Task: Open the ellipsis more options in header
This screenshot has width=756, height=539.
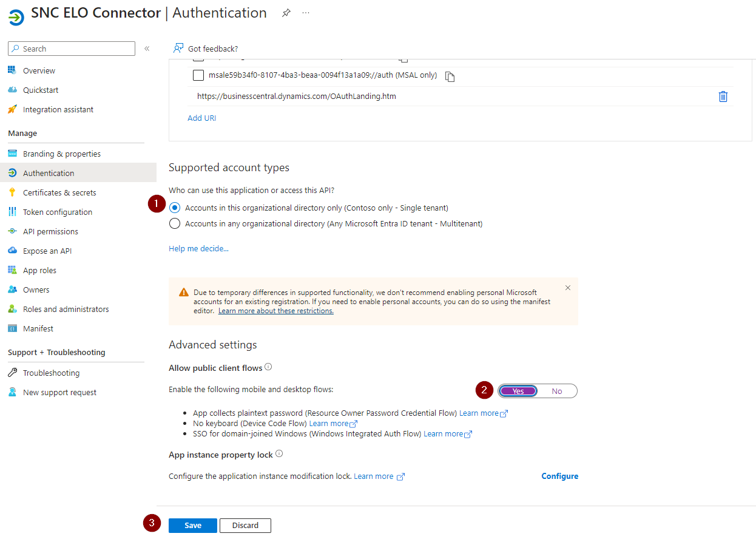Action: [306, 13]
